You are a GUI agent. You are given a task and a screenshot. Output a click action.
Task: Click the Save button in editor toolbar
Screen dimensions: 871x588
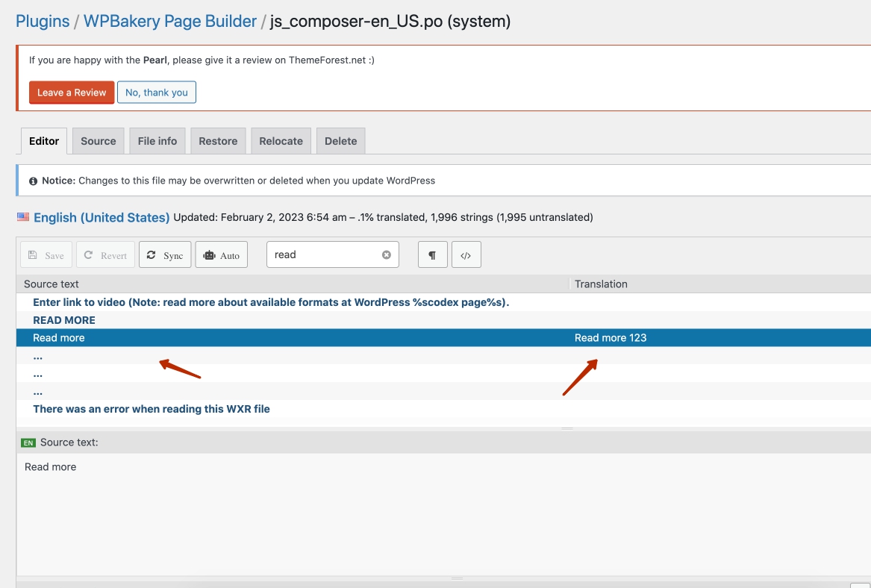pos(46,255)
